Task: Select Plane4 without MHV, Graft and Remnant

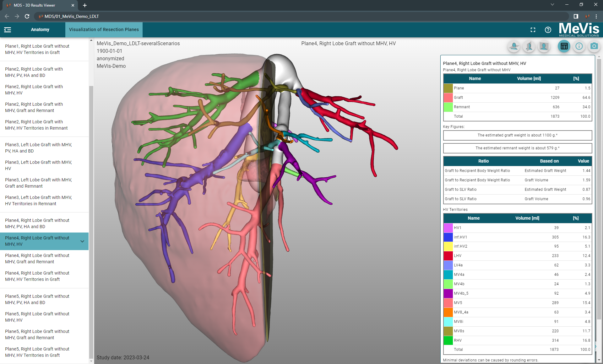Action: (x=44, y=259)
